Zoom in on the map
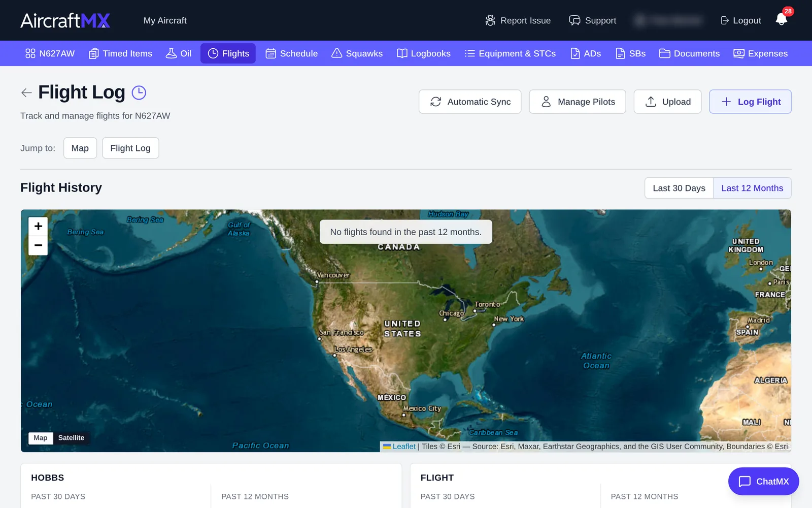This screenshot has width=812, height=508. point(38,227)
